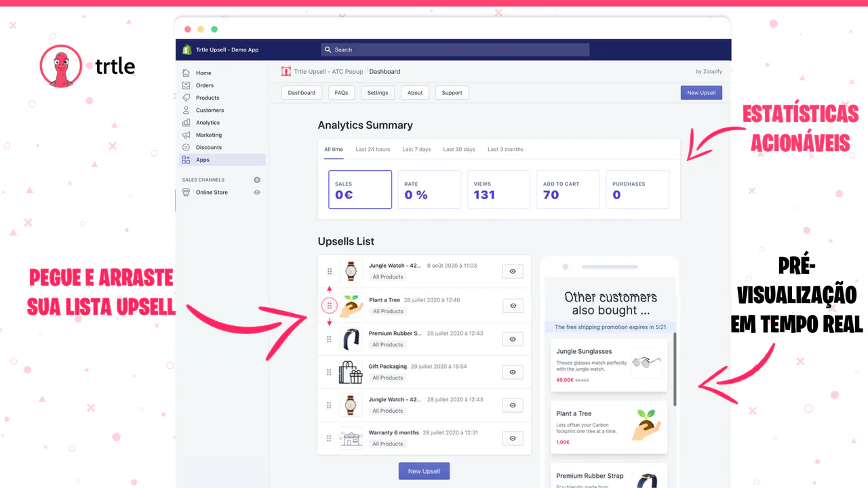Toggle visibility of Gift Packaging upsell
The width and height of the screenshot is (868, 488).
(513, 372)
